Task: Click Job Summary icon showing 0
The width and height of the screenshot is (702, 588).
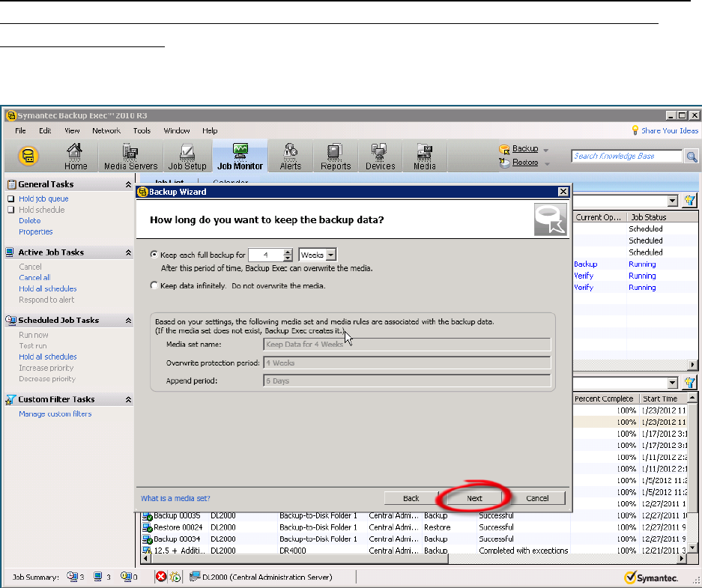Action: click(x=126, y=576)
